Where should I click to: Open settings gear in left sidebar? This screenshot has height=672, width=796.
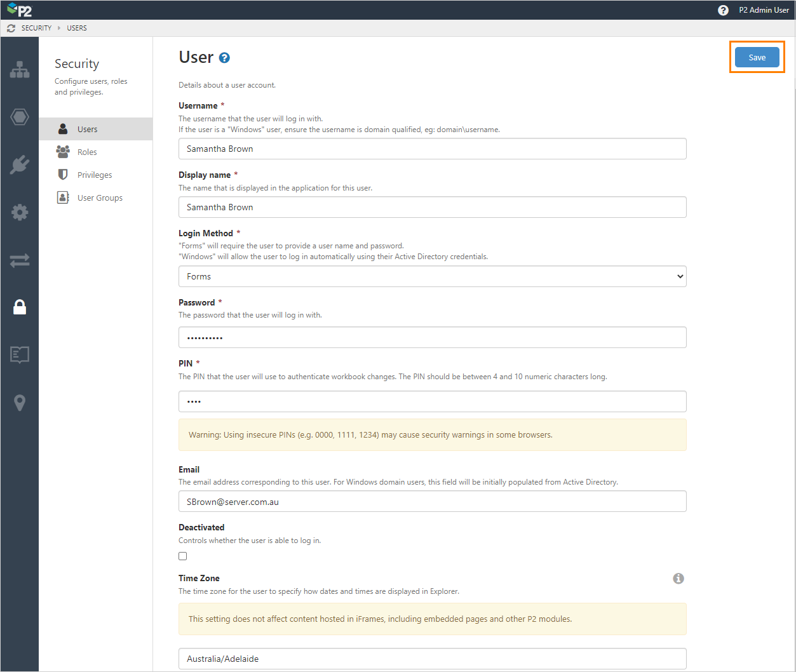pos(20,212)
